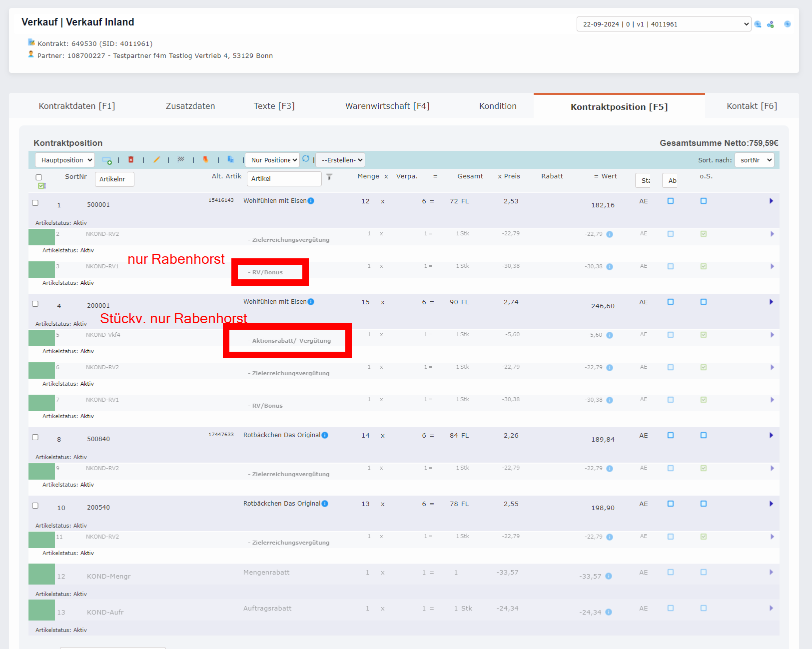Switch to the Warenwirtschaft [F4] tab
The height and width of the screenshot is (649, 812).
387,106
